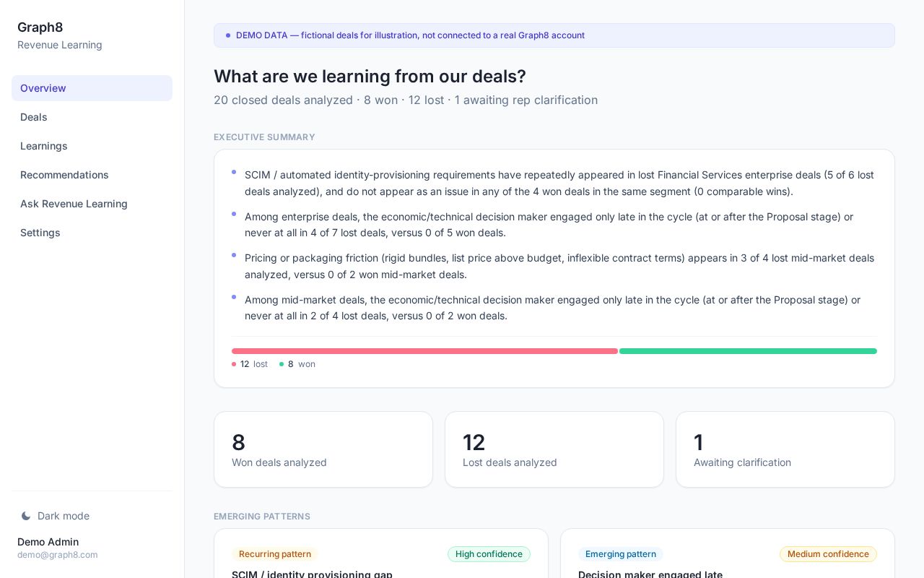
Task: Go to the Deals page
Action: click(x=92, y=117)
